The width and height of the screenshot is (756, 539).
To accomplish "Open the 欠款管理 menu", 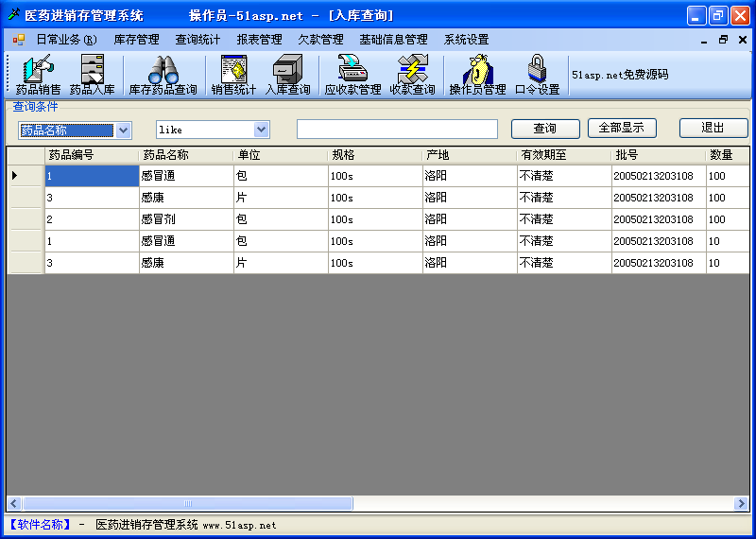I will point(320,40).
